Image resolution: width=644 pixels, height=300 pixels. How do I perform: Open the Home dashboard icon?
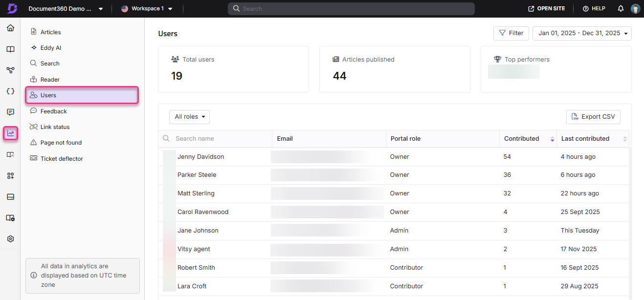point(10,28)
